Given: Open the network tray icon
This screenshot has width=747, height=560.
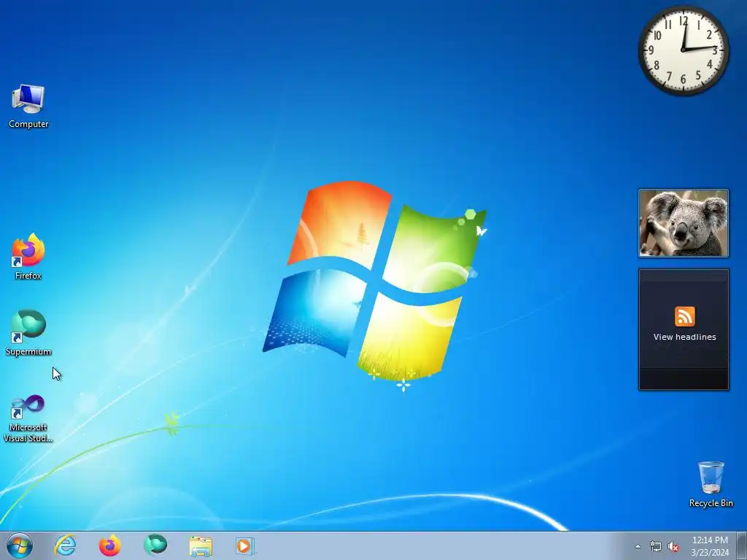Looking at the screenshot, I should [x=656, y=546].
